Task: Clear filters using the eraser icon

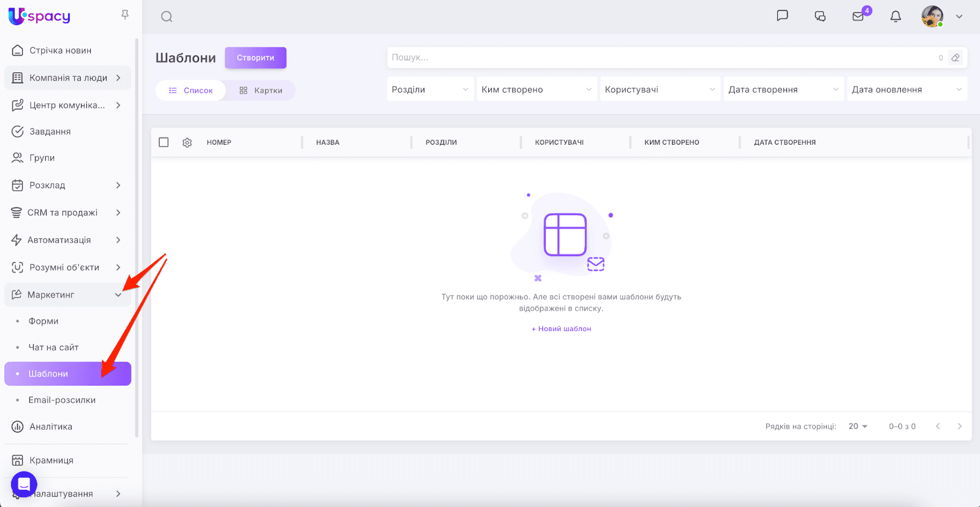Action: [x=955, y=58]
